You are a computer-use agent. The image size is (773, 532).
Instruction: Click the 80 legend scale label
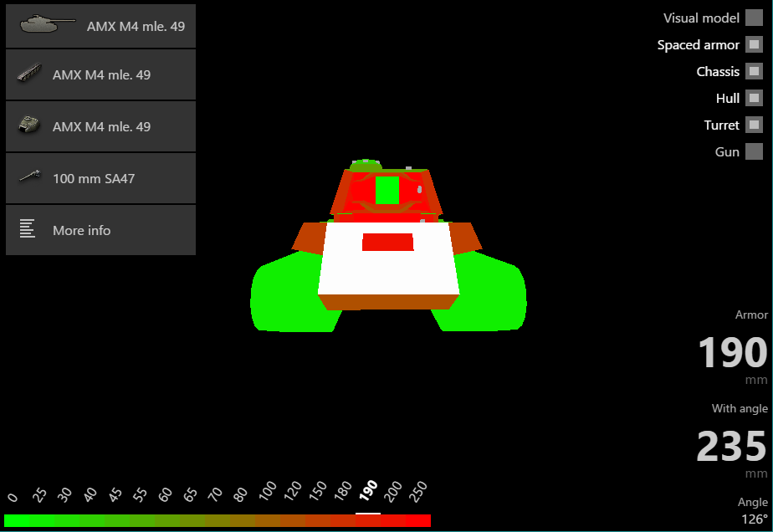[x=240, y=494]
